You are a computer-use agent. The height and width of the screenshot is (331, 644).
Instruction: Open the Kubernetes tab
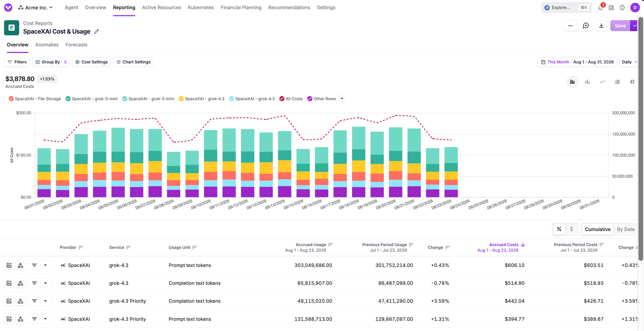[x=201, y=8]
